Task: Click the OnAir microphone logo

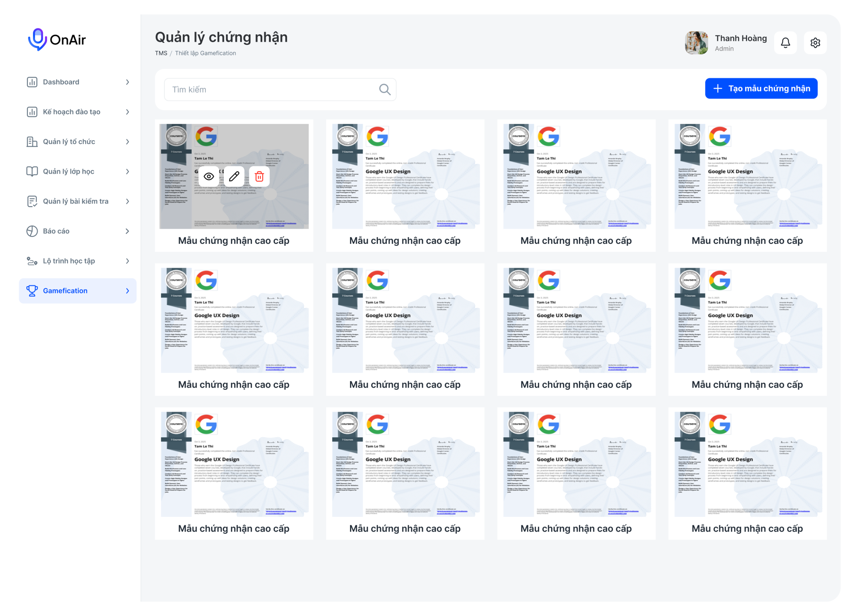Action: pyautogui.click(x=37, y=39)
